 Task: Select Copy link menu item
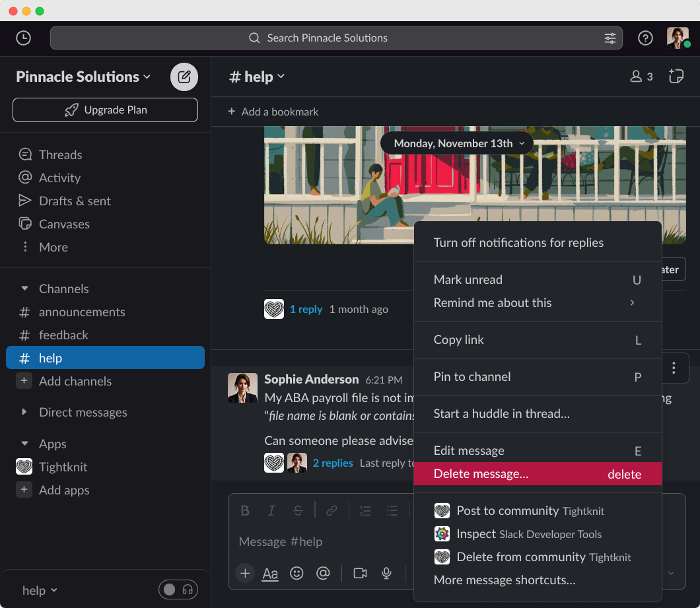tap(538, 340)
